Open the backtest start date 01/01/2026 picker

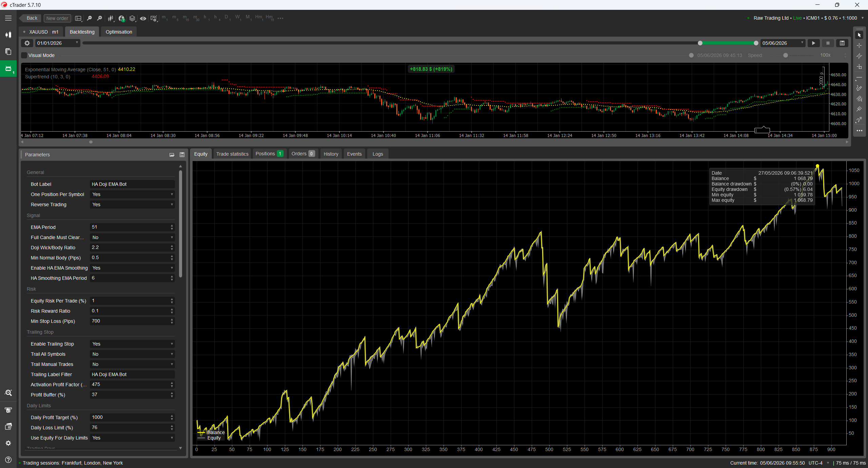click(x=58, y=43)
